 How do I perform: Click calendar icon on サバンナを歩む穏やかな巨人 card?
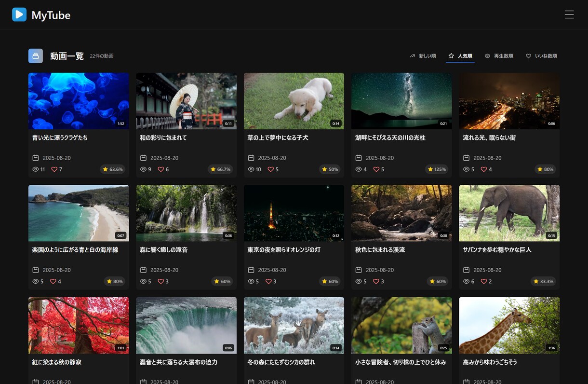click(467, 270)
